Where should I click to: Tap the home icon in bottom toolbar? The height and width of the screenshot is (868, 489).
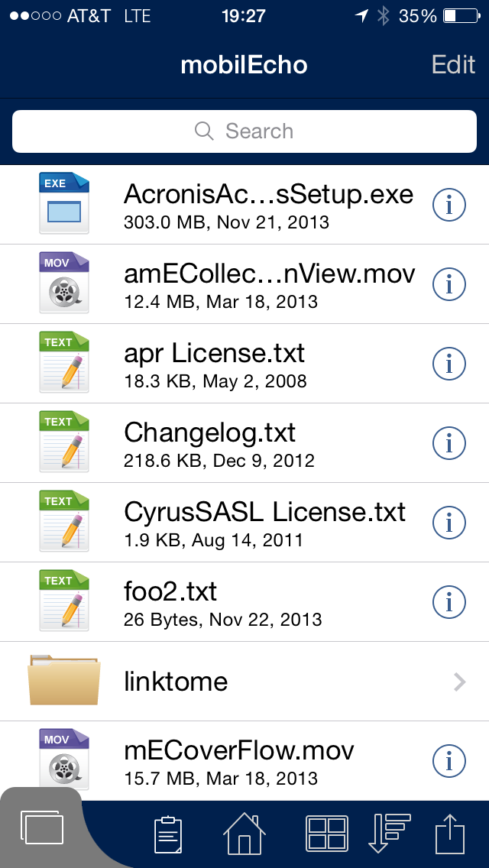pos(244,833)
